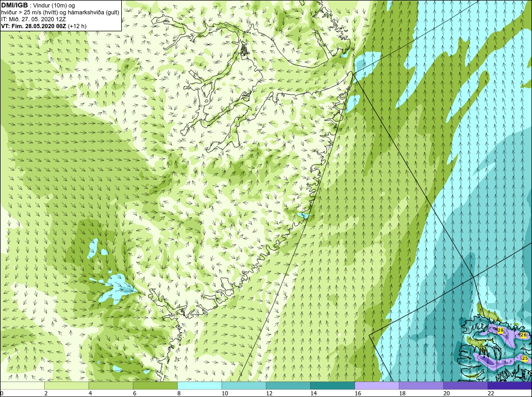
Task: Click the 8–10 m/s light cyan legend block
Action: click(x=199, y=385)
